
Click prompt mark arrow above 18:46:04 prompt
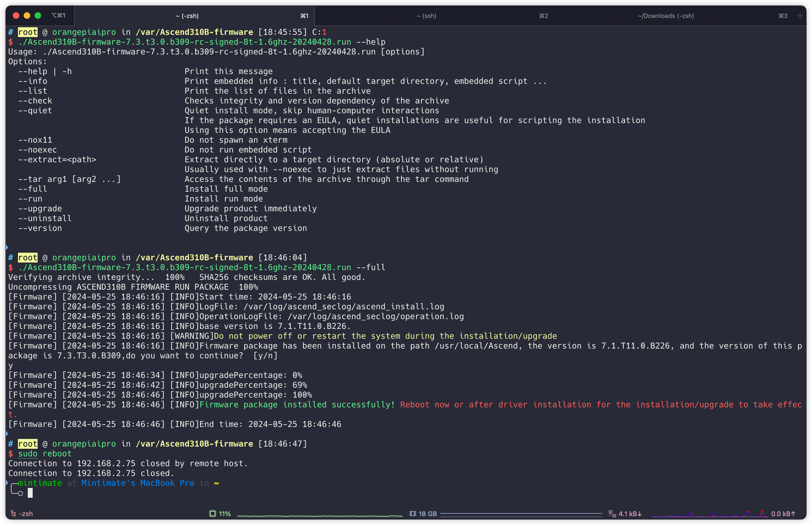(7, 247)
